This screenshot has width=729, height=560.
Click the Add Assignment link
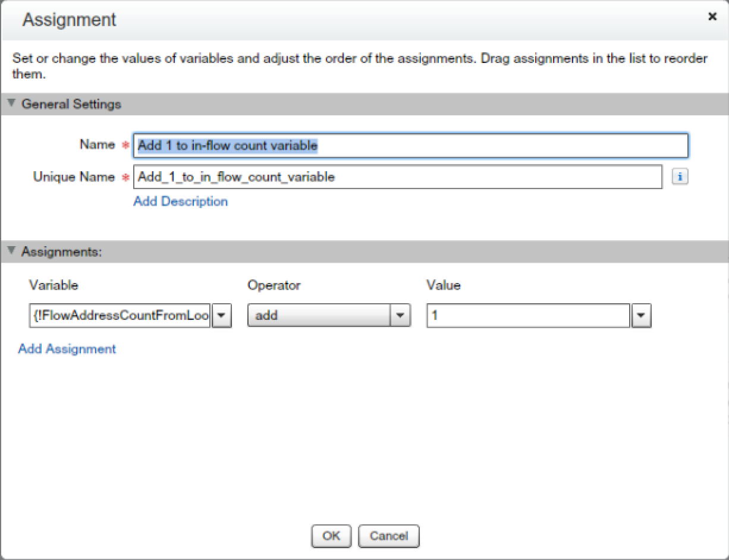(x=66, y=349)
